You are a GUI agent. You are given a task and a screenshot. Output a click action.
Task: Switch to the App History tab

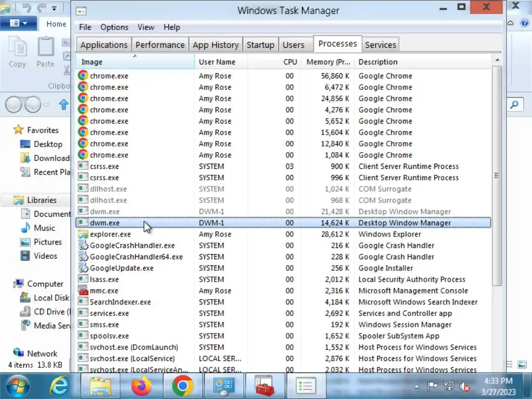tap(216, 45)
